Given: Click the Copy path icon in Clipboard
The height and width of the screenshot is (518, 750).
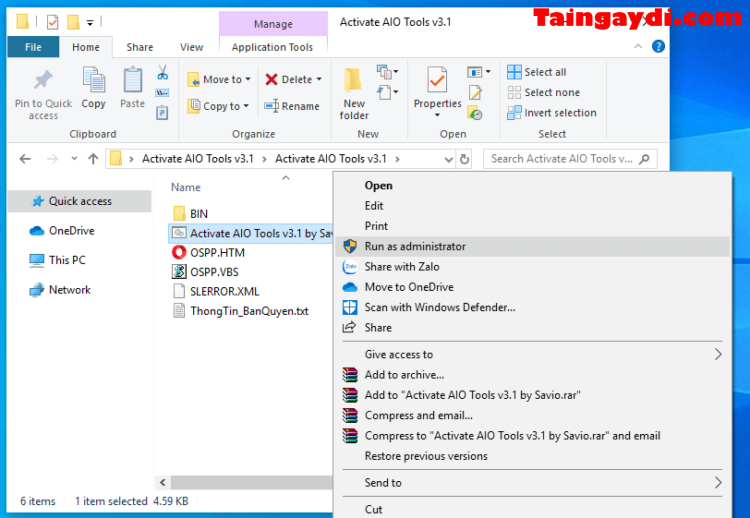Looking at the screenshot, I should (x=163, y=93).
